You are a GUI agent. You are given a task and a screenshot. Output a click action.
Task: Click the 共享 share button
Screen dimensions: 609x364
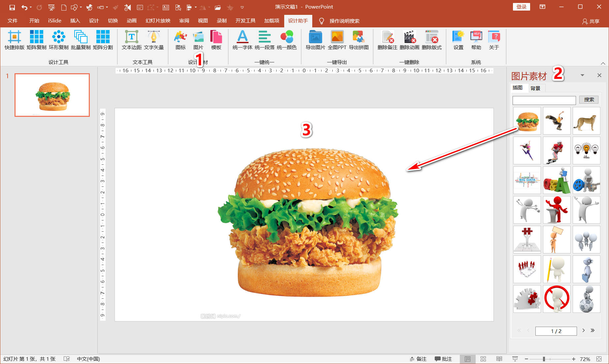click(x=591, y=21)
